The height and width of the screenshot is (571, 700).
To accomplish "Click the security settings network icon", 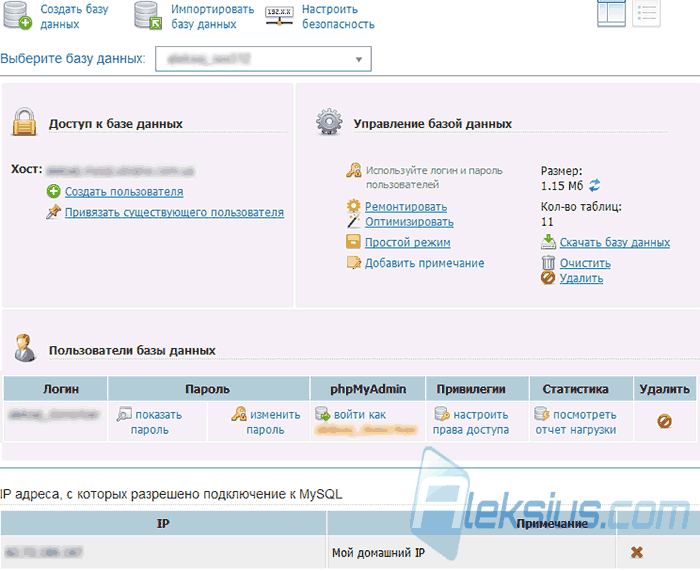I will 279,16.
